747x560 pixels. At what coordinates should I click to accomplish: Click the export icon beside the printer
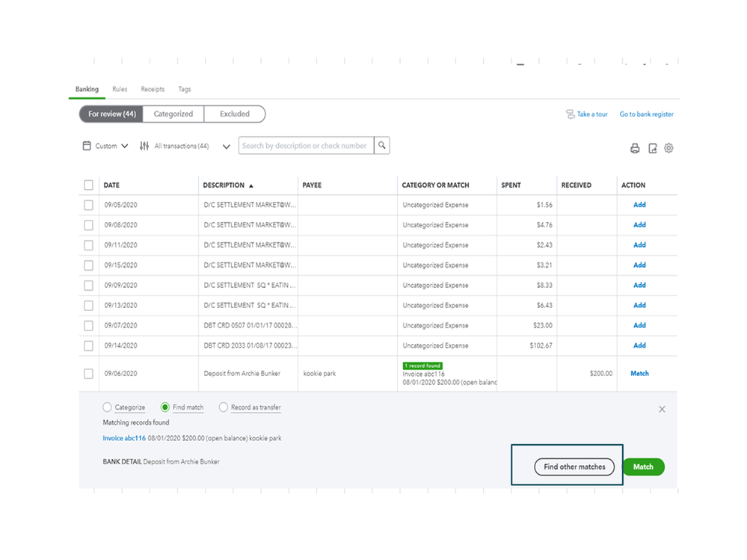653,149
